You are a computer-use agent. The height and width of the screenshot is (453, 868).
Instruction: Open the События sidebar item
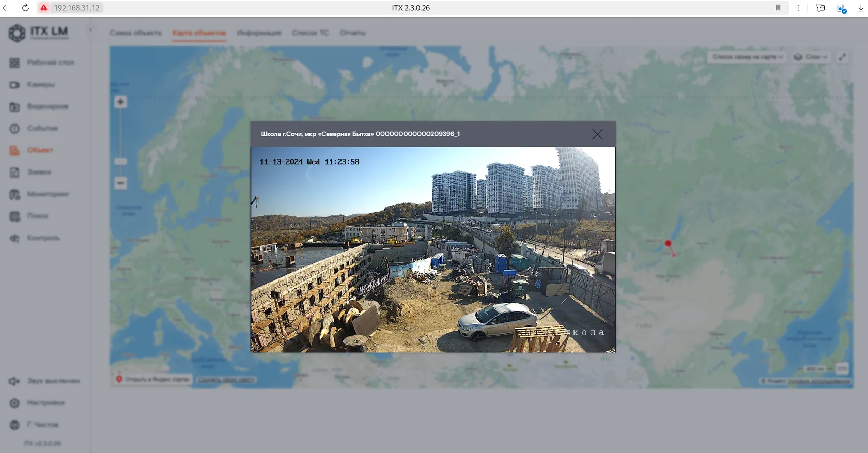[x=42, y=128]
